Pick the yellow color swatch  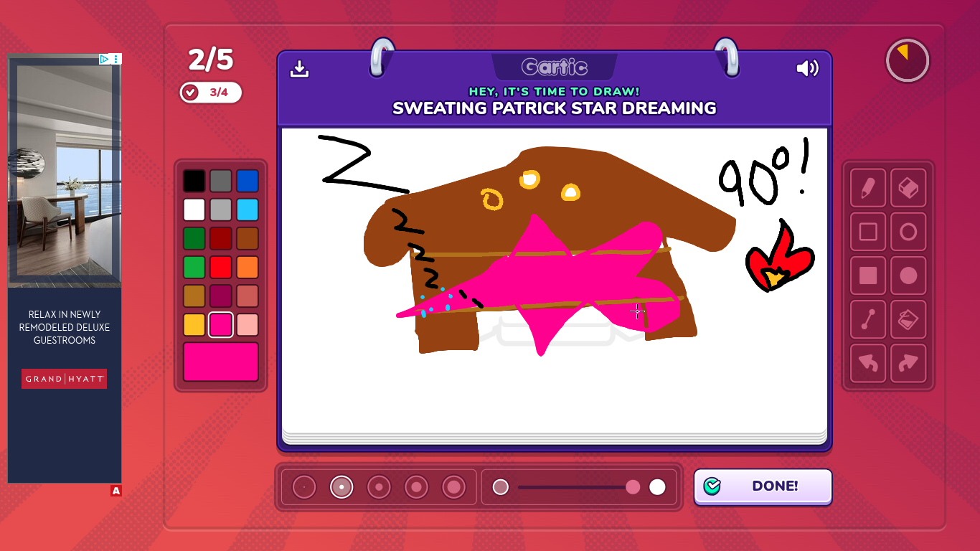tap(194, 324)
